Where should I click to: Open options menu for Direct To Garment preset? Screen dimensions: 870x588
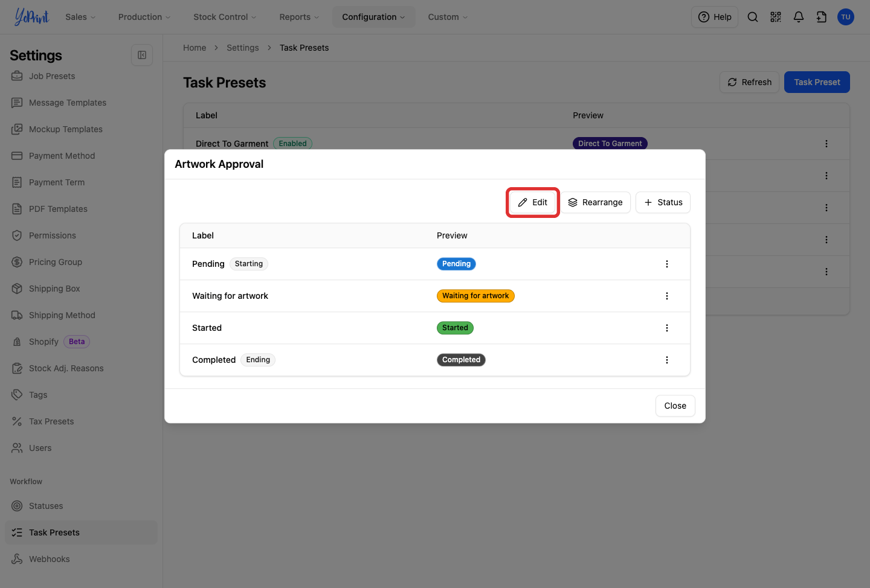click(x=826, y=144)
